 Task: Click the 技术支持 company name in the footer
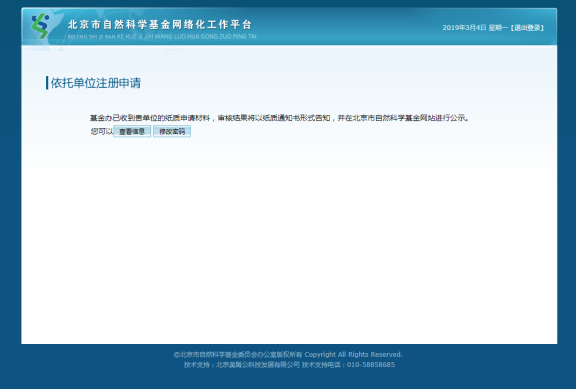pyautogui.click(x=258, y=365)
